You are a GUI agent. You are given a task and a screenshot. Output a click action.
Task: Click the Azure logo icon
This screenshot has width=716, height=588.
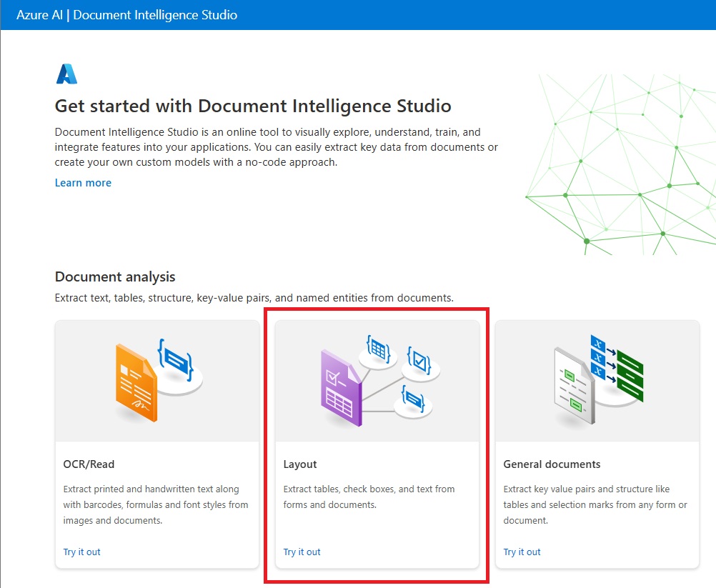click(66, 74)
